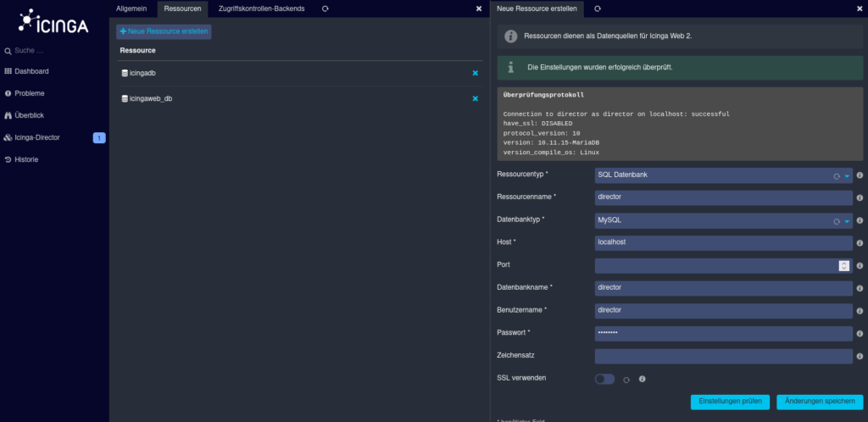Click the Datenbankname input field
The width and height of the screenshot is (868, 422).
pos(724,289)
